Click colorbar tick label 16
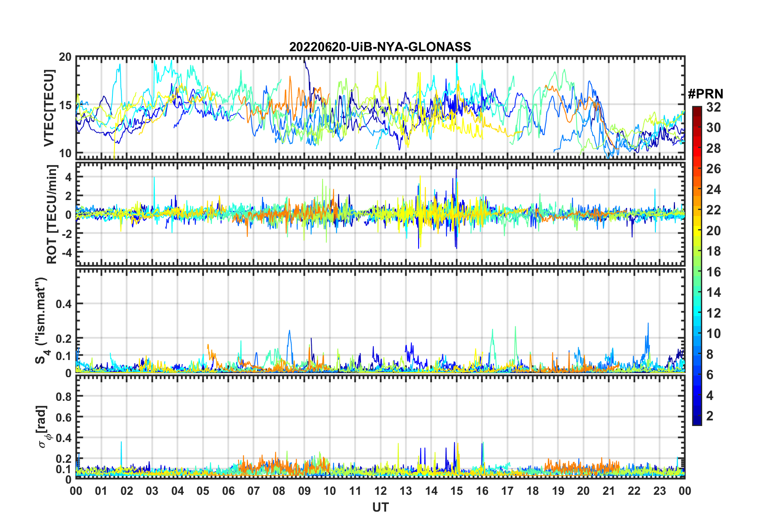The image size is (761, 532). (x=713, y=272)
